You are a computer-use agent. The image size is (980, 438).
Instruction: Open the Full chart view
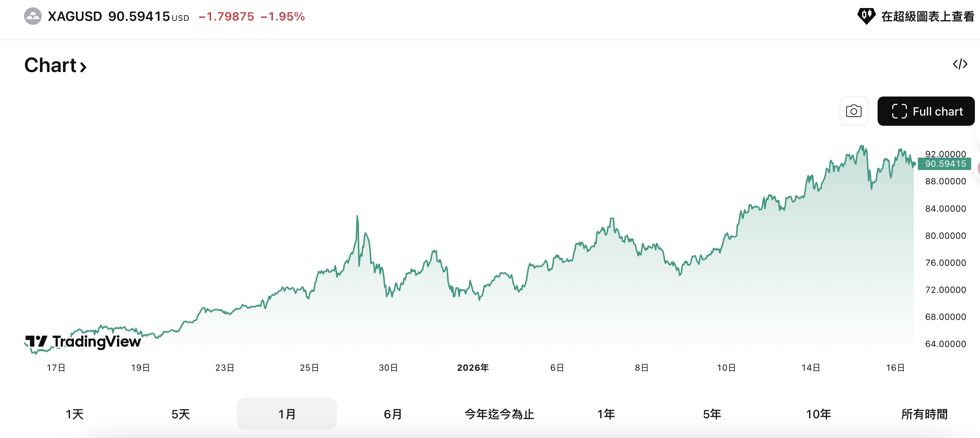tap(926, 112)
